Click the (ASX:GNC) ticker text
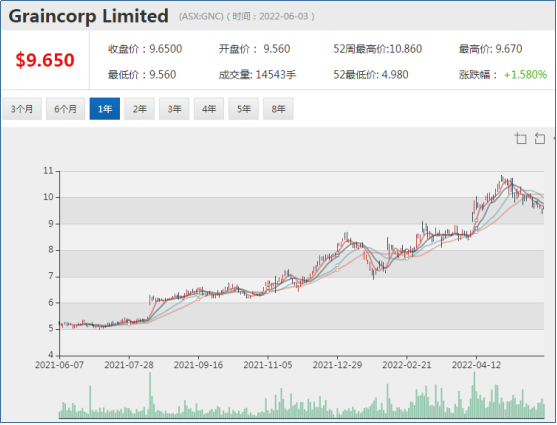557x425 pixels. 201,16
